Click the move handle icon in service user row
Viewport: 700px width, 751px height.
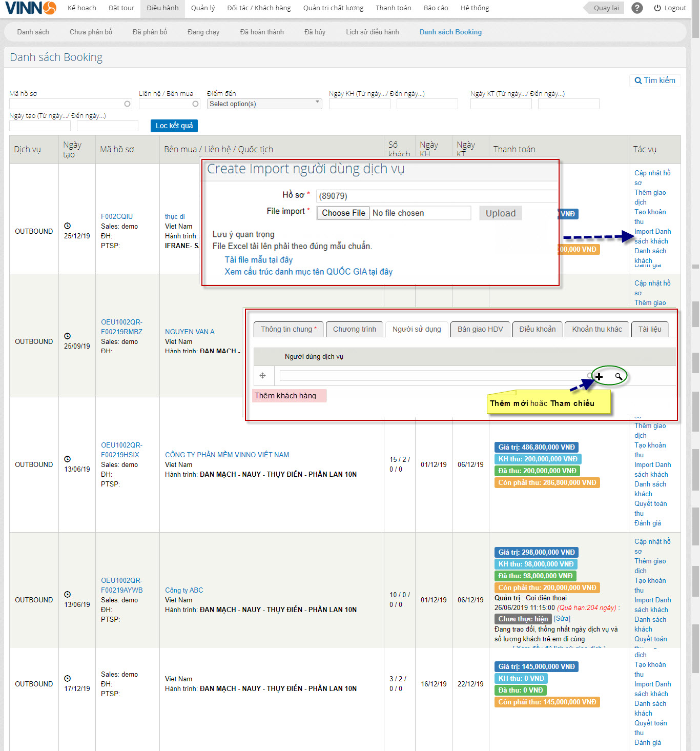[x=263, y=376]
